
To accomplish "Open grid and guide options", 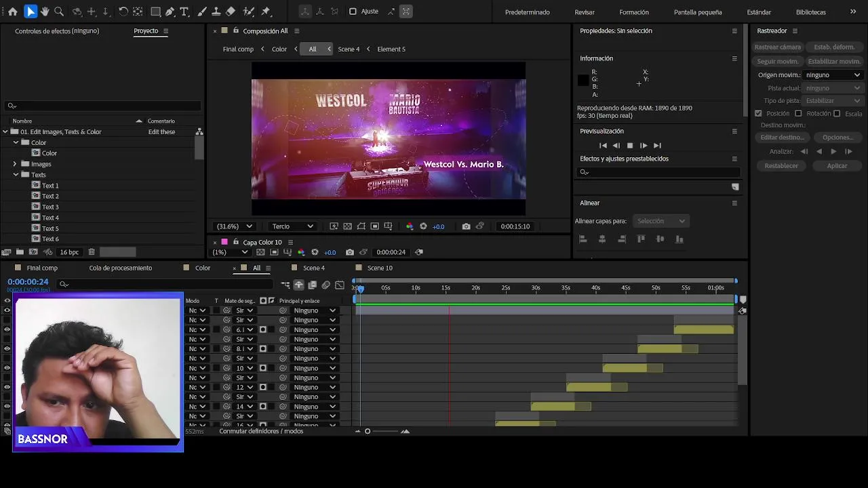I will point(388,226).
